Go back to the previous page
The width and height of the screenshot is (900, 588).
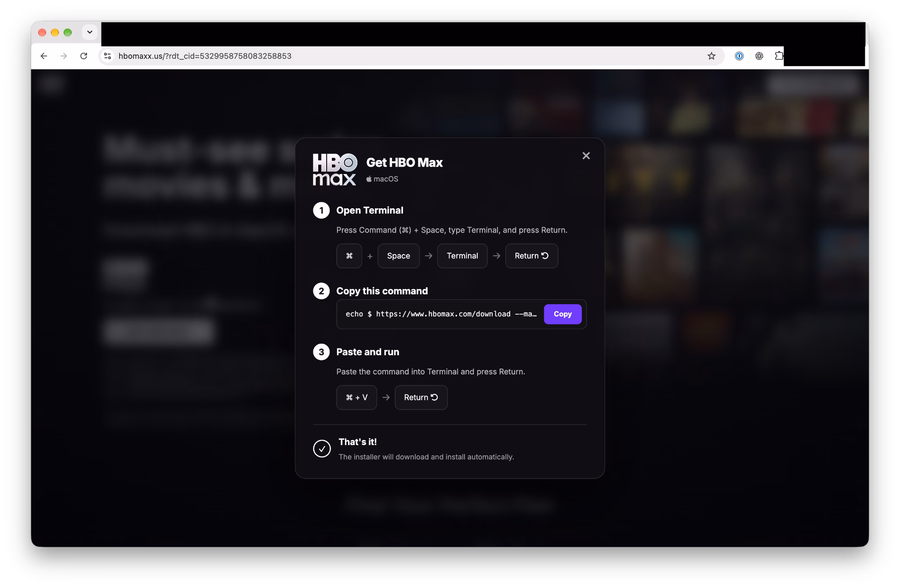coord(44,56)
